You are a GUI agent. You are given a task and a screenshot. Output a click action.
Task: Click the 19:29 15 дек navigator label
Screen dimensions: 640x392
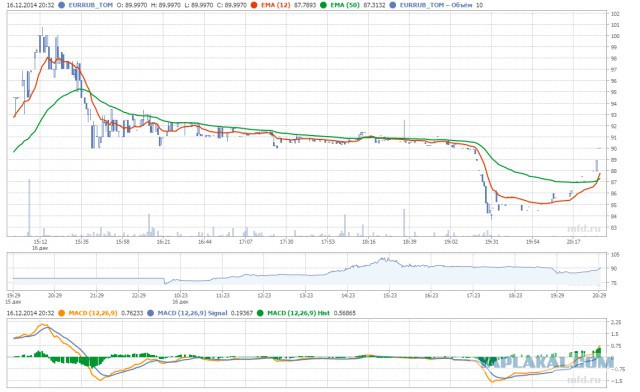point(13,298)
